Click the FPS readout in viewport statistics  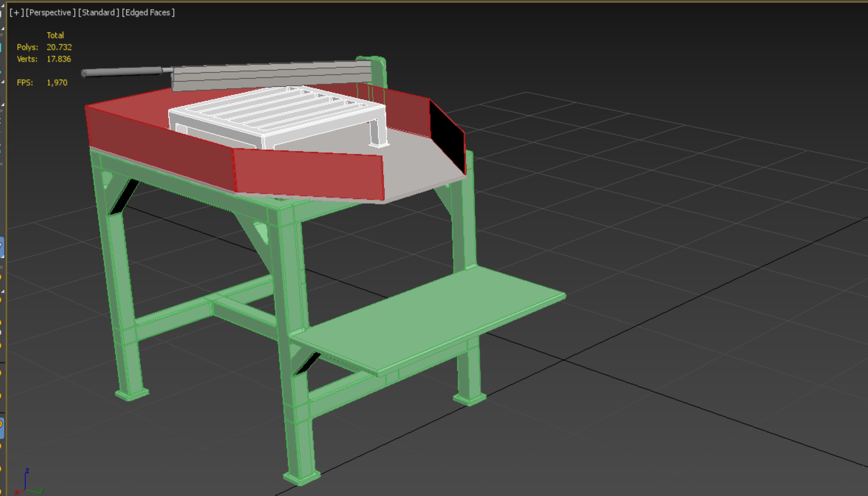(x=57, y=83)
